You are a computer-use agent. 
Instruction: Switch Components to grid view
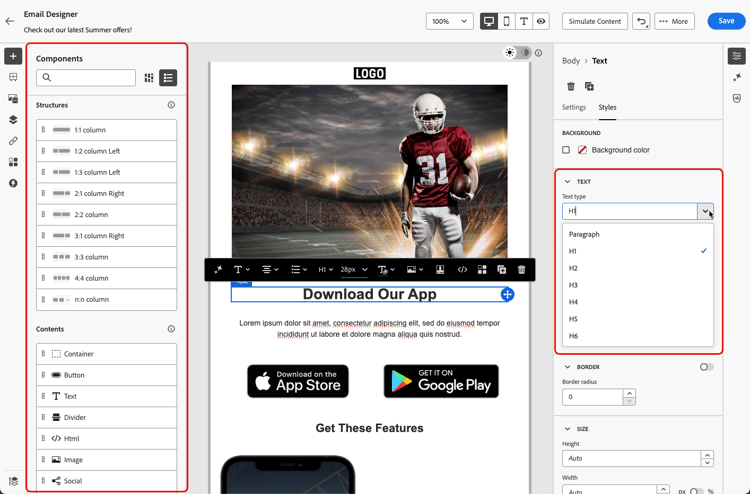point(149,77)
